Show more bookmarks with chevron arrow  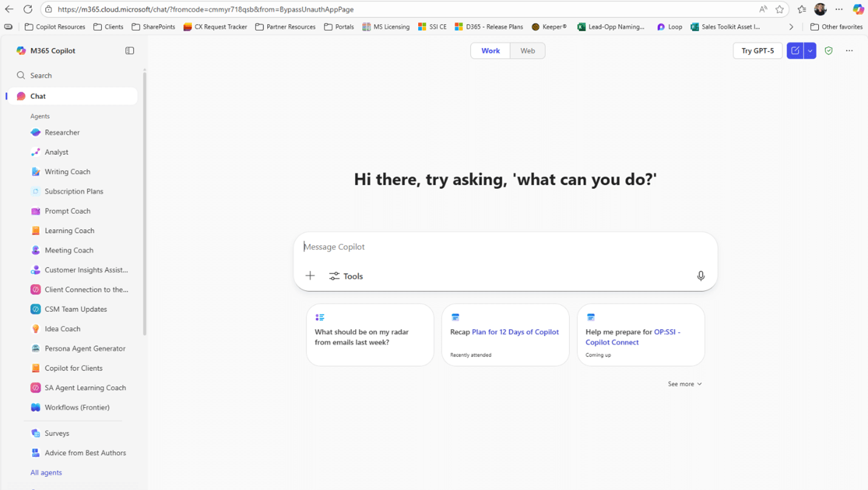click(791, 27)
